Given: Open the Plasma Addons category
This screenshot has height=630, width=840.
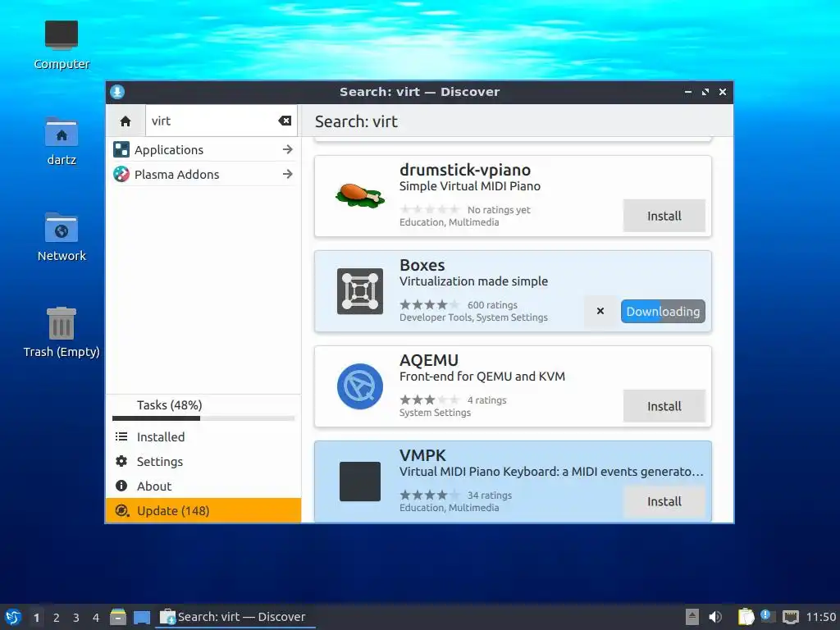Looking at the screenshot, I should (203, 174).
